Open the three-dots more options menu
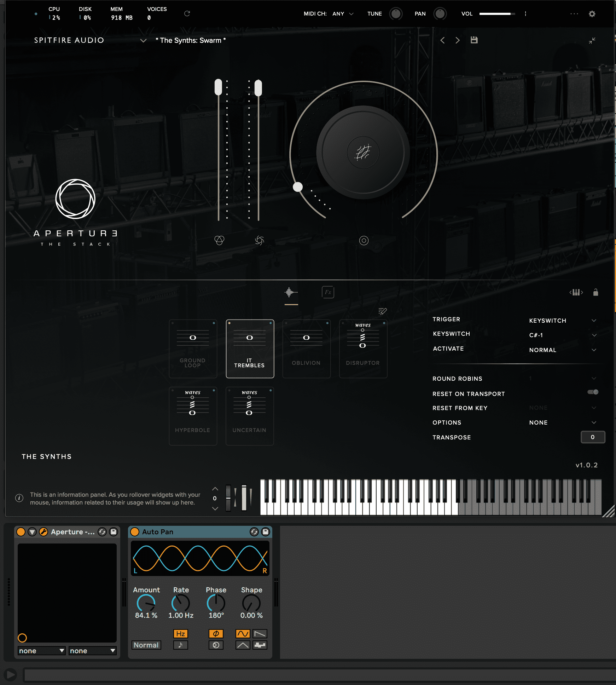Screen dimensions: 616x685 tap(574, 14)
